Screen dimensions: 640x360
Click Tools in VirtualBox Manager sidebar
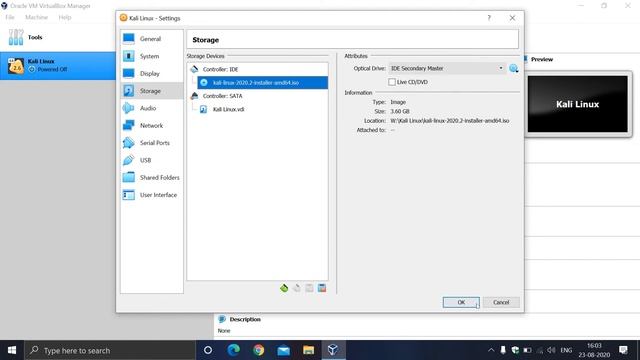(58, 38)
